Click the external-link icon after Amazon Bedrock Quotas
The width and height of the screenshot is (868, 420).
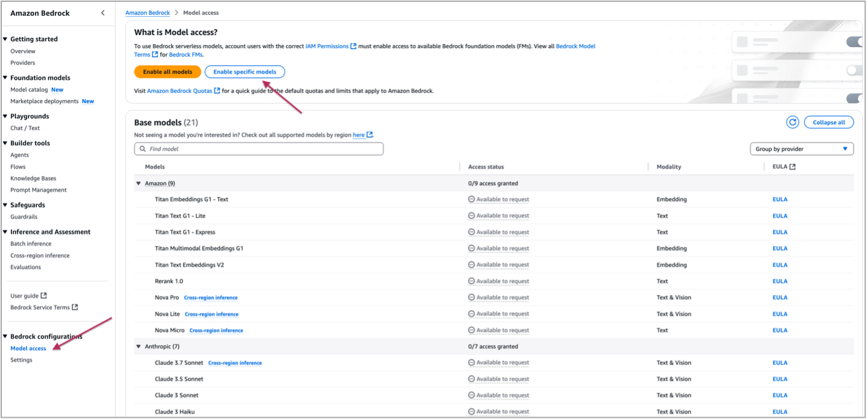point(217,91)
